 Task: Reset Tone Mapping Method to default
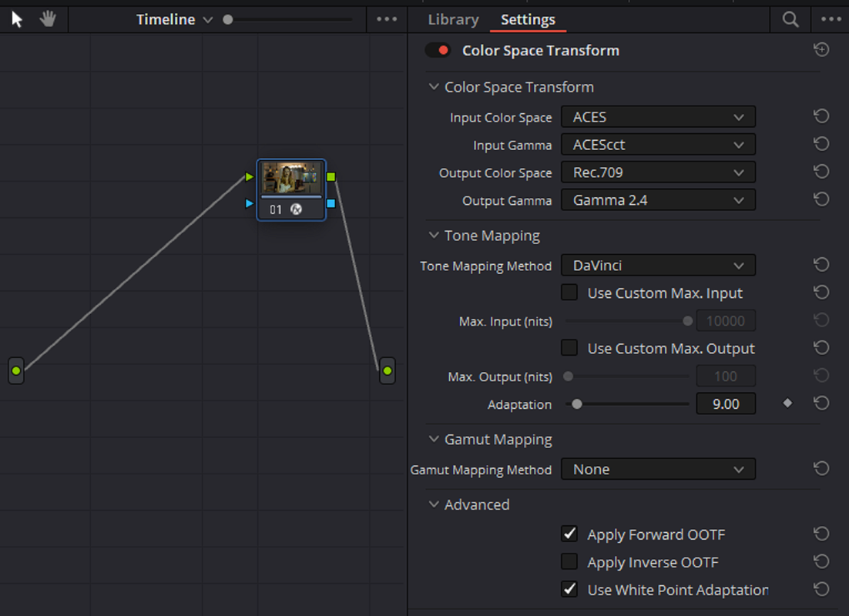pos(821,265)
